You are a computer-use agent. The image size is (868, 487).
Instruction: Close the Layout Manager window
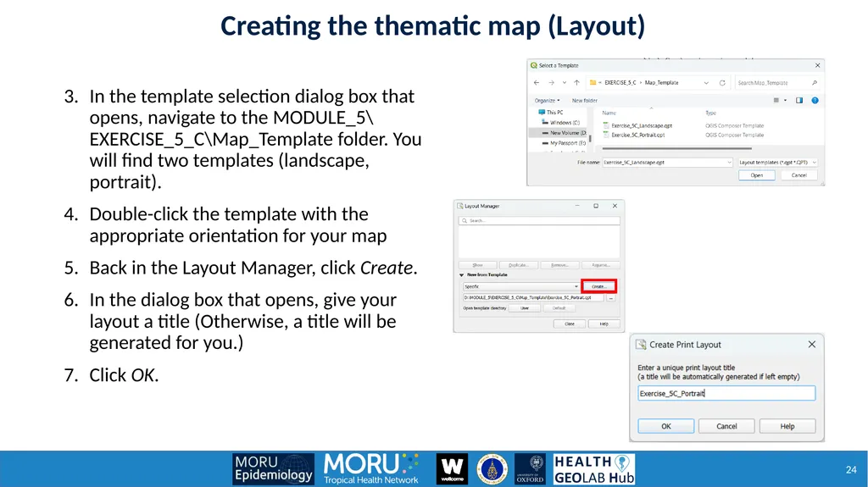tap(615, 206)
